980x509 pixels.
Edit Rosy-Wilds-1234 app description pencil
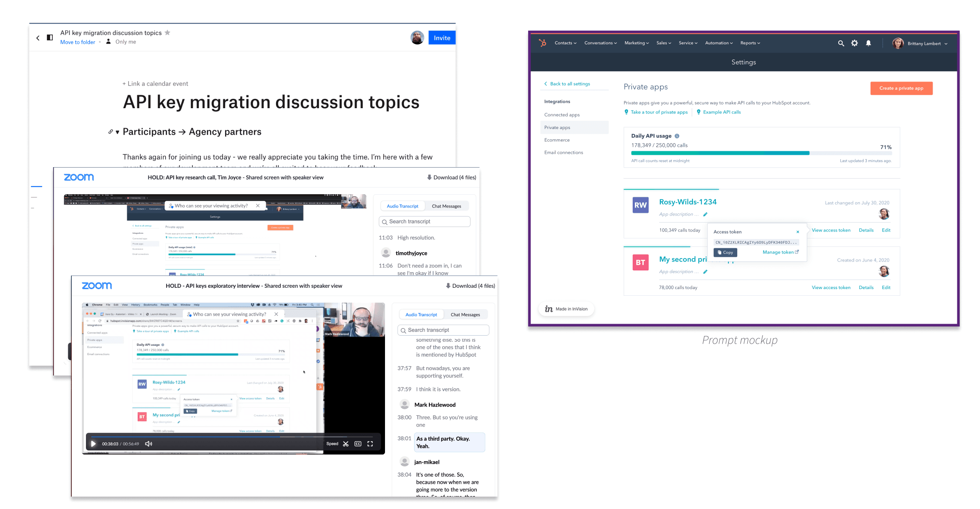tap(705, 215)
